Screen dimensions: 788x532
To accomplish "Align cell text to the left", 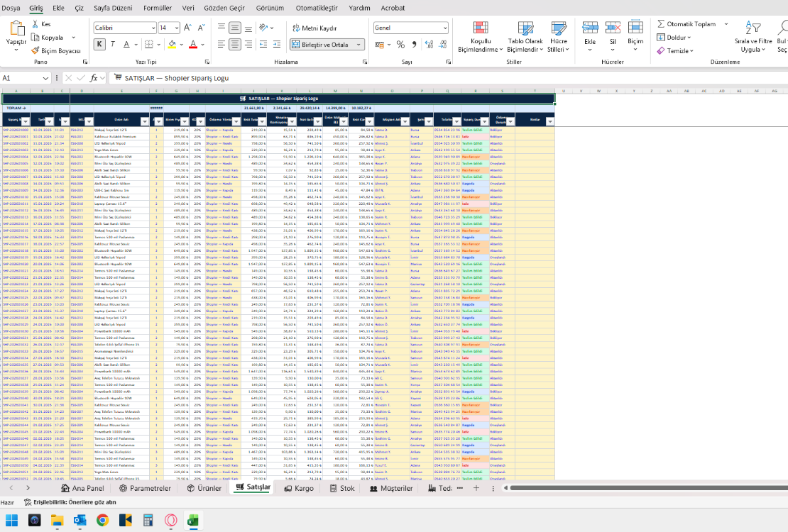I will click(221, 44).
